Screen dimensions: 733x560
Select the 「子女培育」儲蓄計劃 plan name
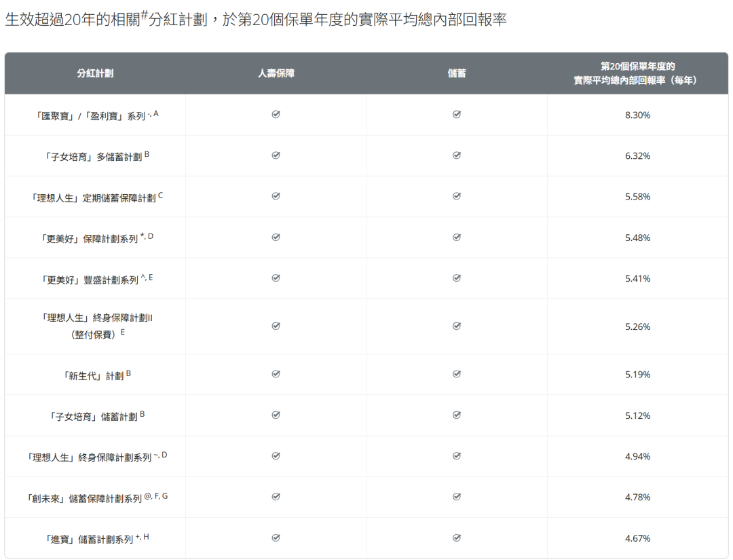pos(96,415)
